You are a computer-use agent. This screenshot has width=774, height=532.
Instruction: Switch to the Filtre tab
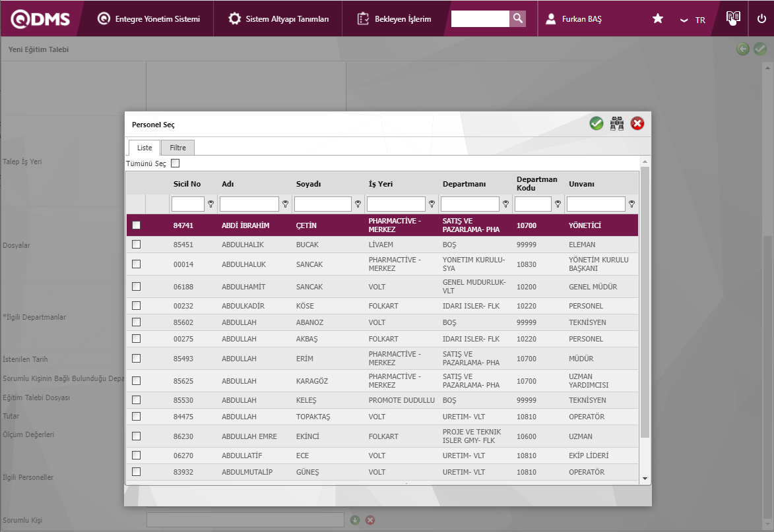pyautogui.click(x=177, y=148)
